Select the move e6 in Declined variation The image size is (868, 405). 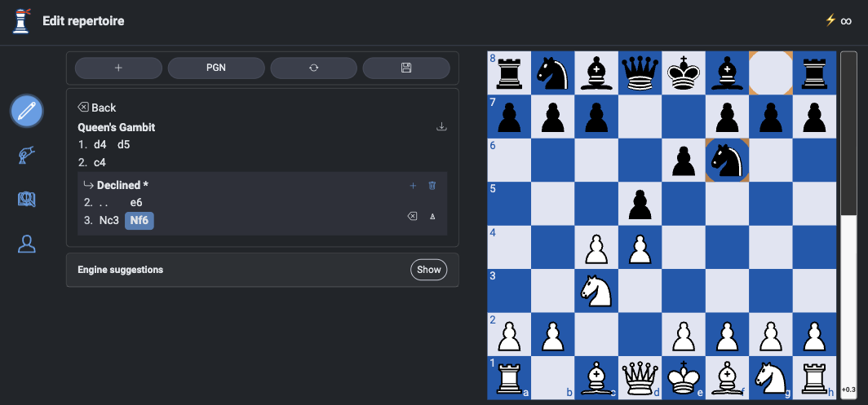point(136,202)
